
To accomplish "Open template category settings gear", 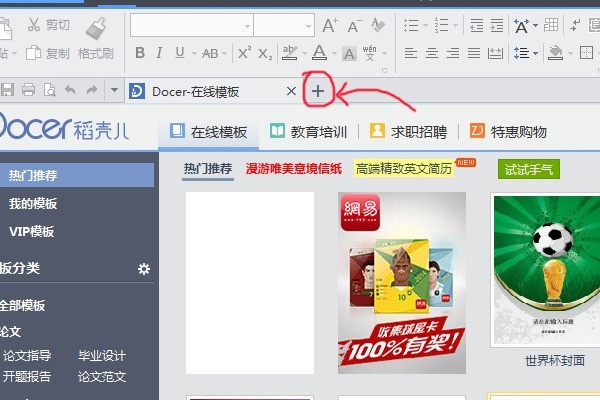I will [144, 269].
